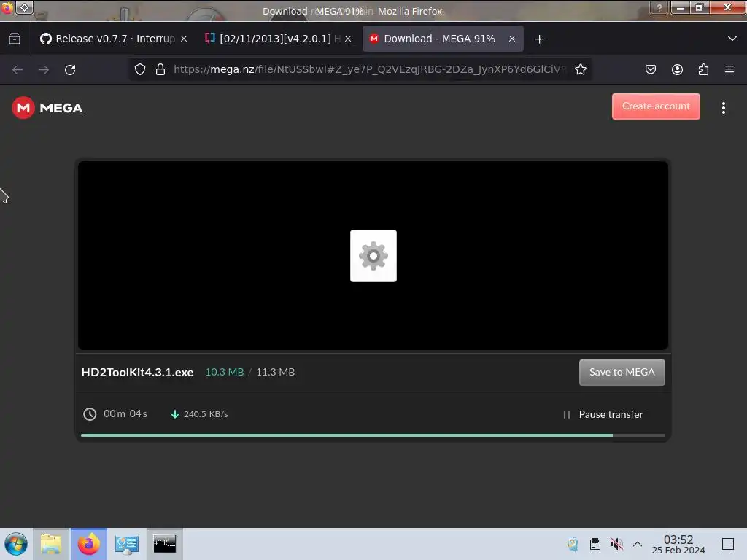Open the Windows Start menu
This screenshot has height=560, width=747.
click(16, 544)
